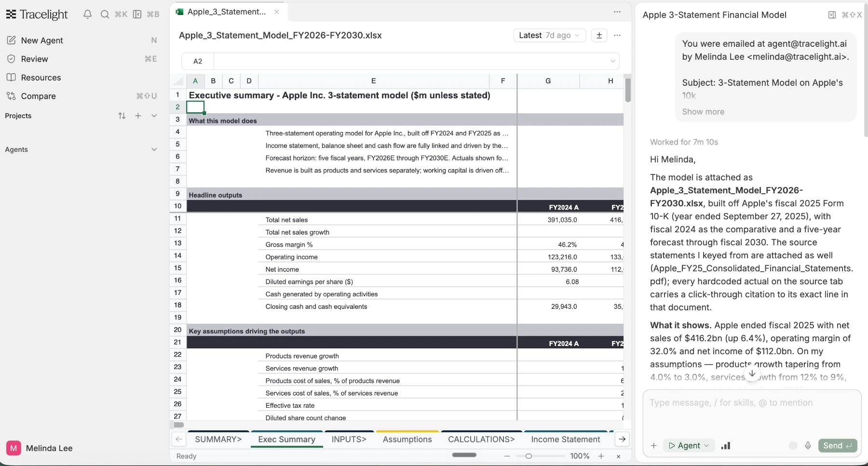Viewport: 868px width, 466px height.
Task: Add a new project with plus icon
Action: click(138, 116)
